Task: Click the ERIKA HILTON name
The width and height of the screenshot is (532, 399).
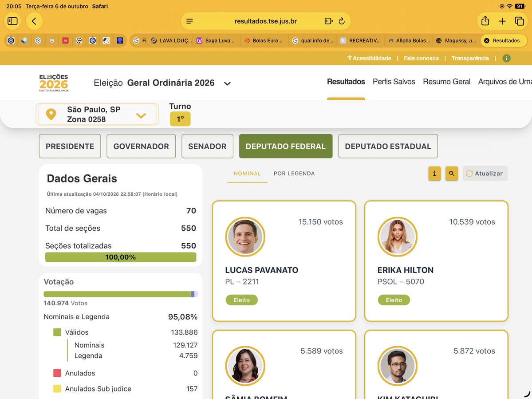Action: (406, 270)
